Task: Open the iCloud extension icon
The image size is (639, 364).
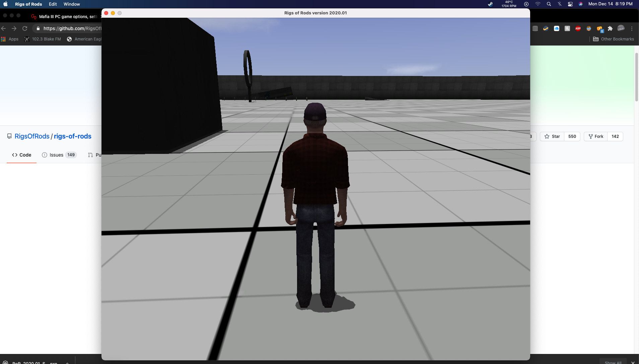Action: tap(557, 28)
